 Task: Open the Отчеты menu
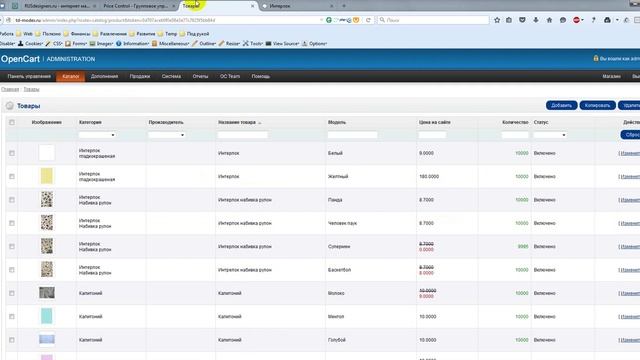tap(200, 76)
